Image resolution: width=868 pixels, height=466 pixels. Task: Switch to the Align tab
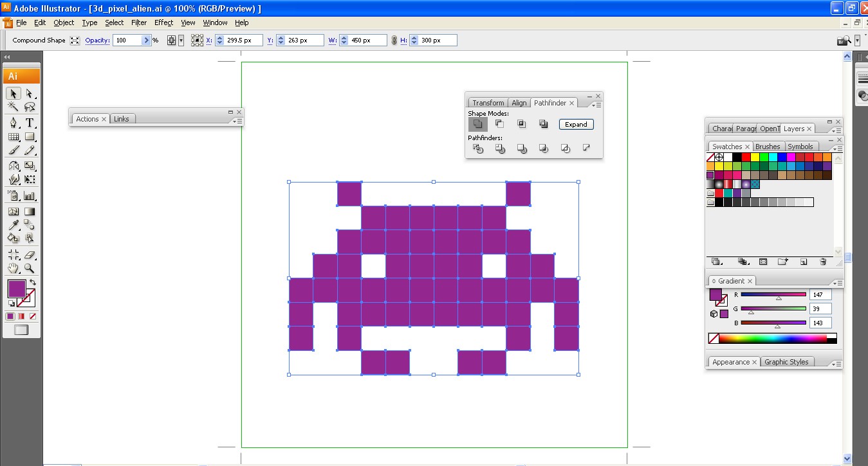pos(519,103)
